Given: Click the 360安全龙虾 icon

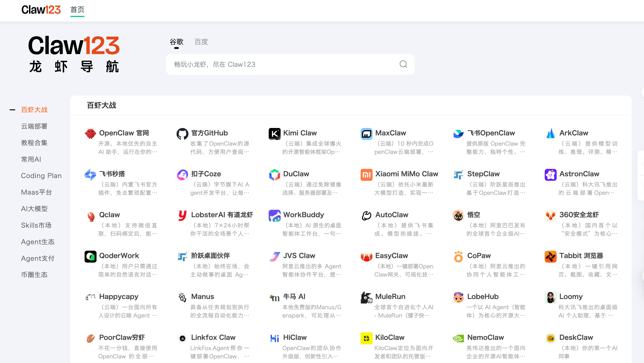Looking at the screenshot, I should [550, 216].
